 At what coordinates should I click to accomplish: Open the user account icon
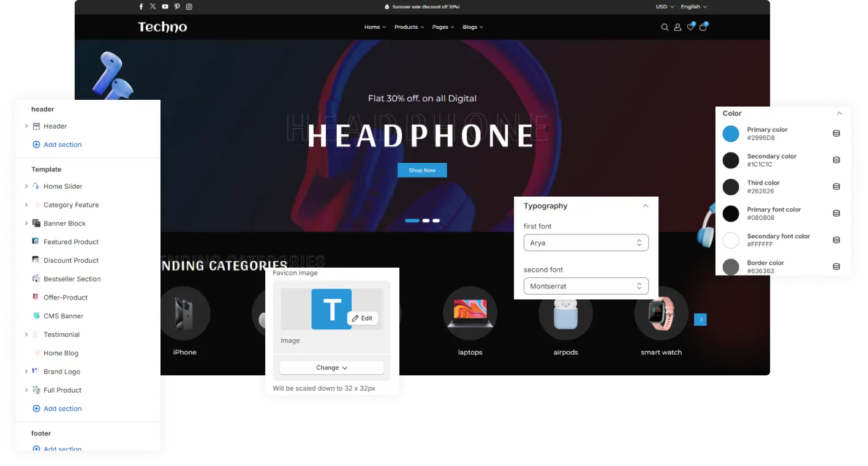click(x=677, y=27)
